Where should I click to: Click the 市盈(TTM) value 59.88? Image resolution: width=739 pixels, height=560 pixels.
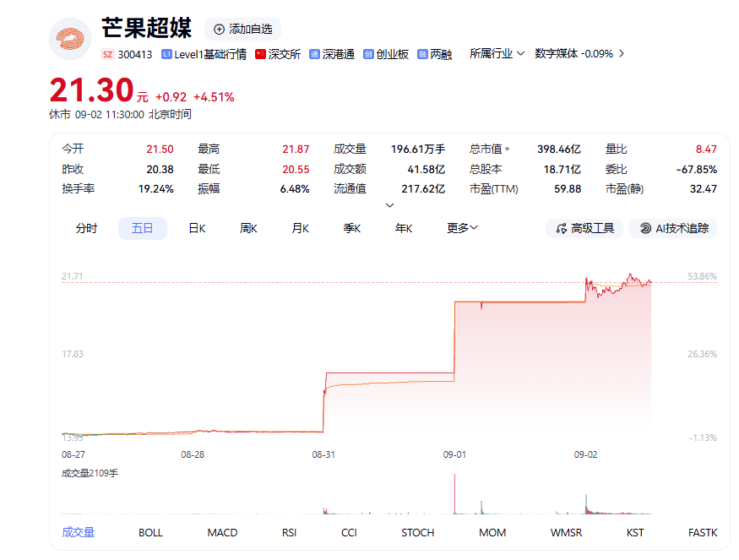coord(568,189)
